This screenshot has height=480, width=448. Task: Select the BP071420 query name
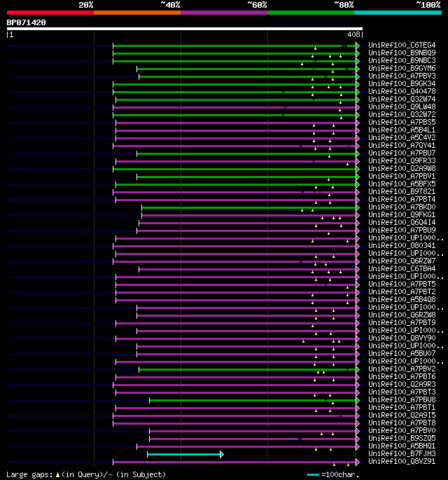pyautogui.click(x=27, y=22)
